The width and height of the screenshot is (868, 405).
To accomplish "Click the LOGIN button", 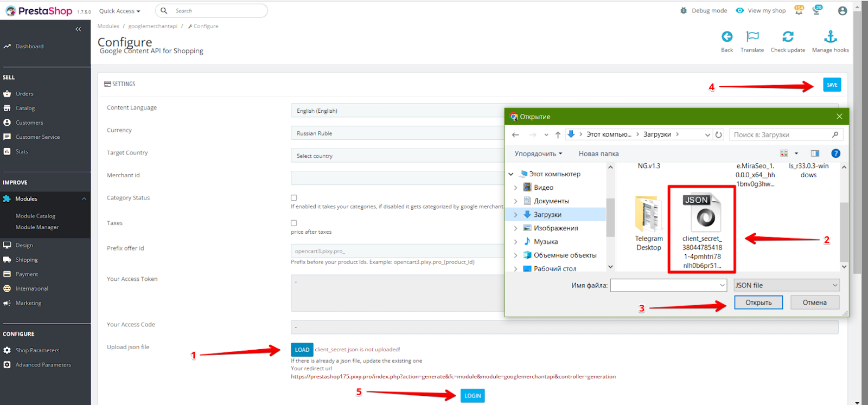I will click(x=473, y=396).
